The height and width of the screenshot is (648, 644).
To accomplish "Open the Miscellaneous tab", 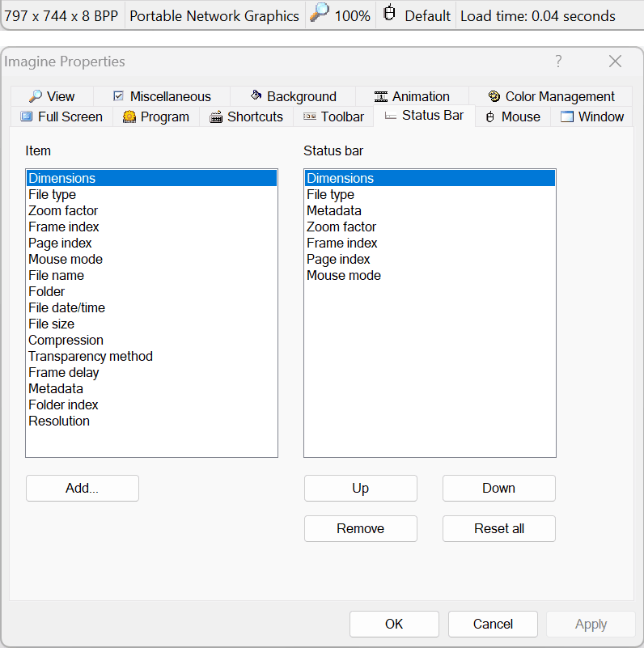I will point(162,96).
